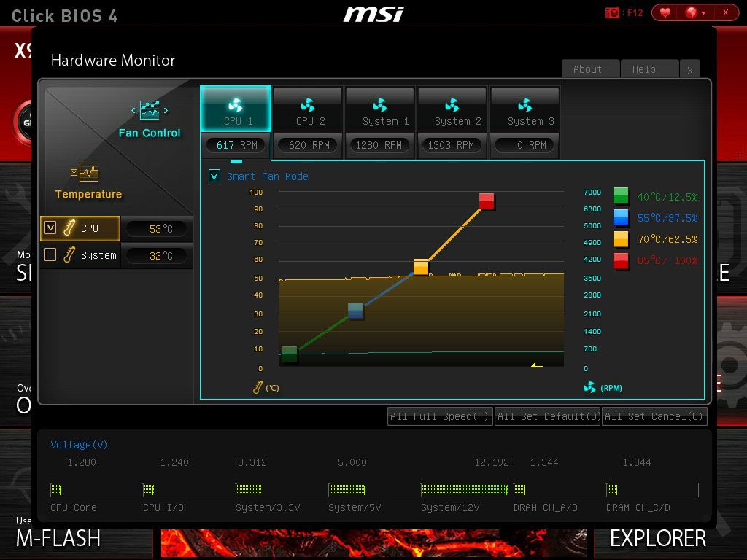Click the red fan curve point
This screenshot has height=560, width=747.
tap(487, 201)
